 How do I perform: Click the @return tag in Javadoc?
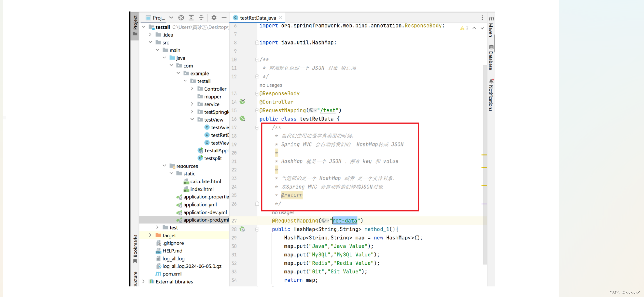(x=292, y=195)
